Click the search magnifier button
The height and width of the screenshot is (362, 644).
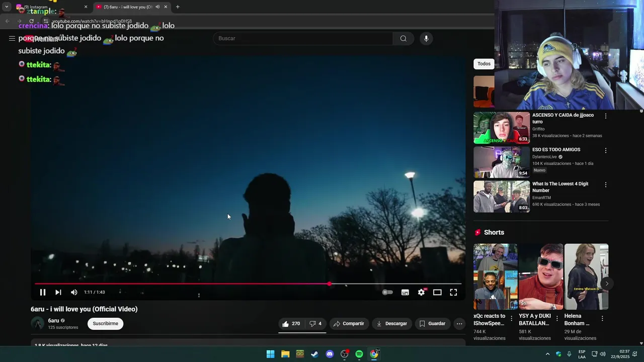[404, 38]
